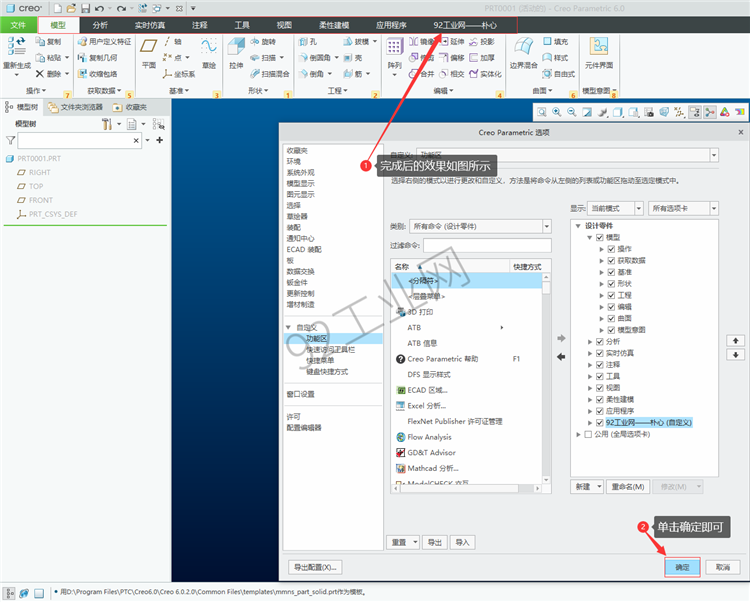
Task: Open the 类别 command category dropdown
Action: [547, 226]
